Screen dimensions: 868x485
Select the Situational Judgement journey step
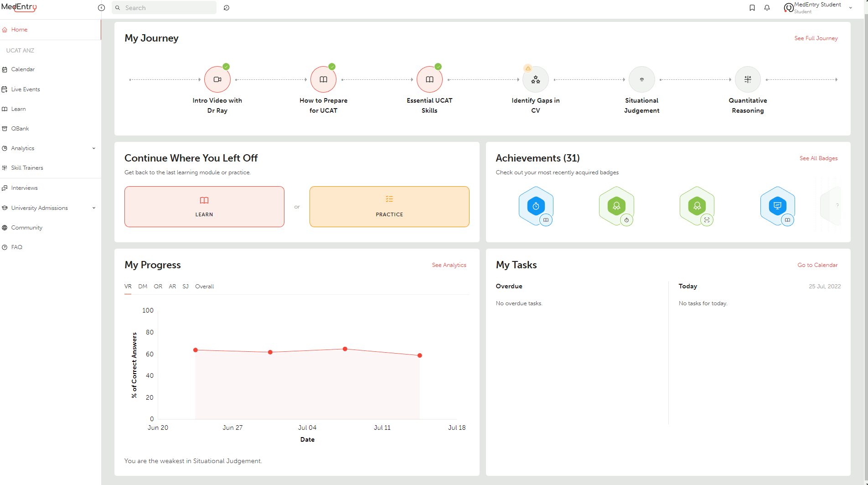(x=641, y=79)
